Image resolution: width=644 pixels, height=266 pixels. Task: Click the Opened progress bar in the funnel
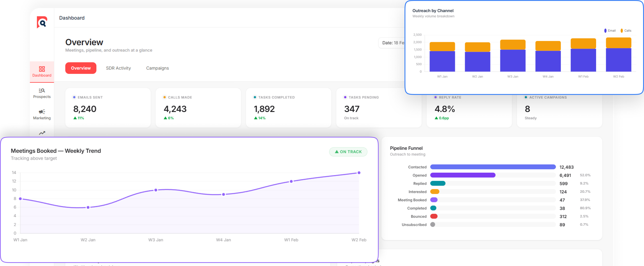(x=462, y=175)
